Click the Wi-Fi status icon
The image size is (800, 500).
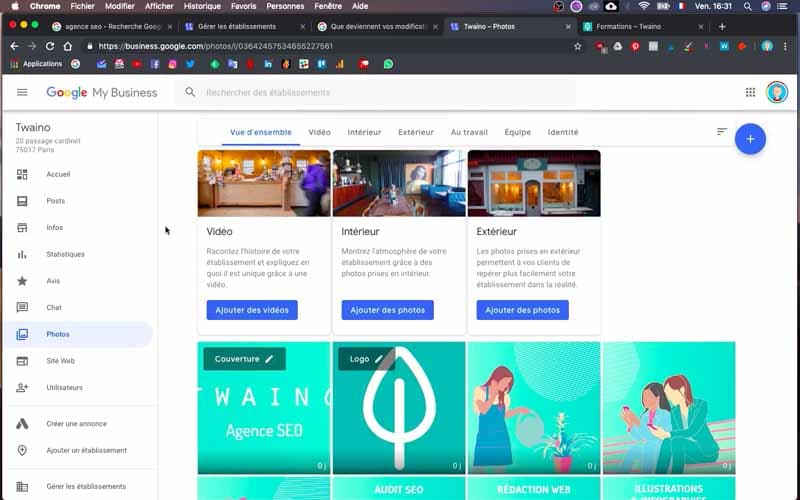644,6
